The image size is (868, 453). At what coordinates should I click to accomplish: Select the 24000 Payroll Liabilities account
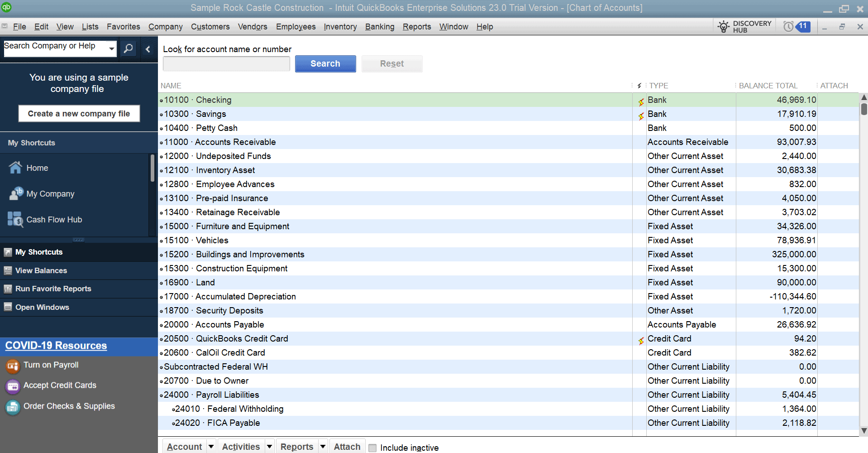tap(508, 395)
